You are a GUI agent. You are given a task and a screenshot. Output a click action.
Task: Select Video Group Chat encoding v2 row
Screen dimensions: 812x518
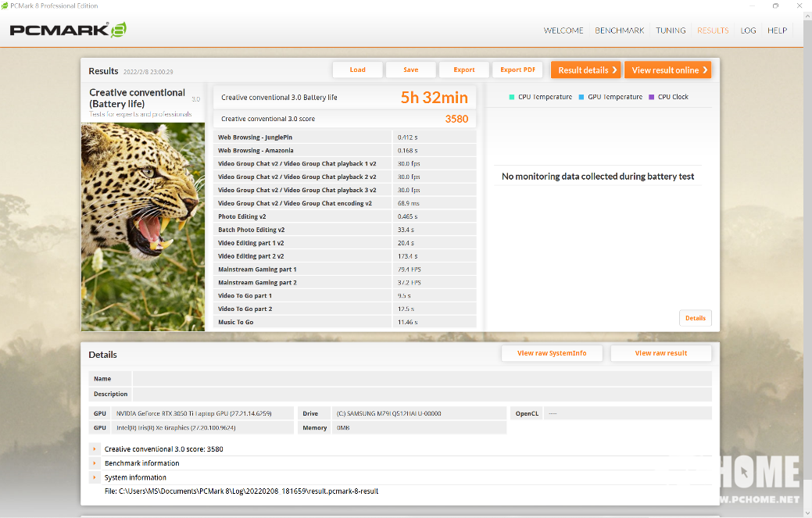(x=345, y=203)
